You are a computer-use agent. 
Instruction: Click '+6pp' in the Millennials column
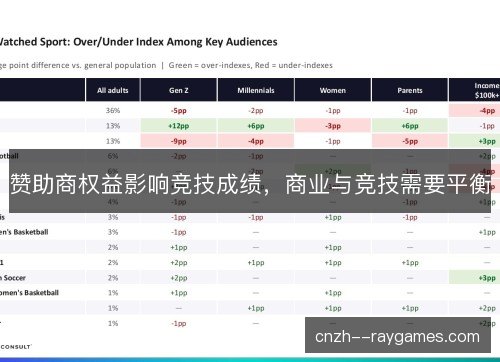click(256, 126)
